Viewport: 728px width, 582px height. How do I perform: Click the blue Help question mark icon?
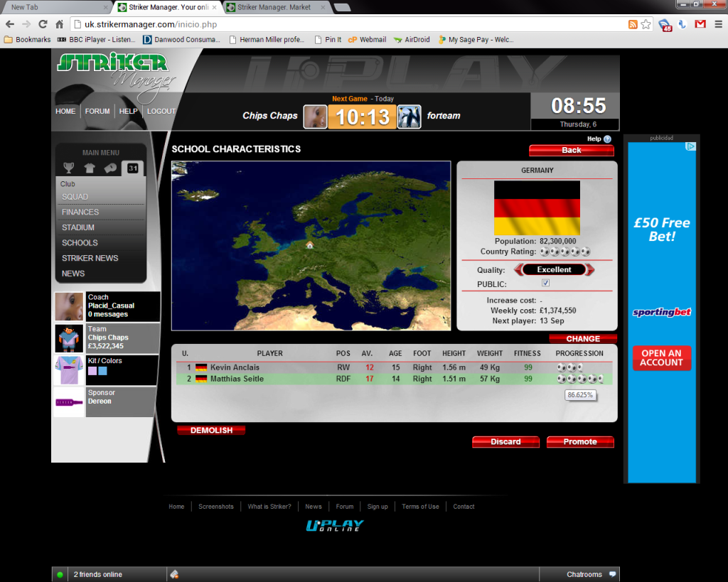coord(607,139)
